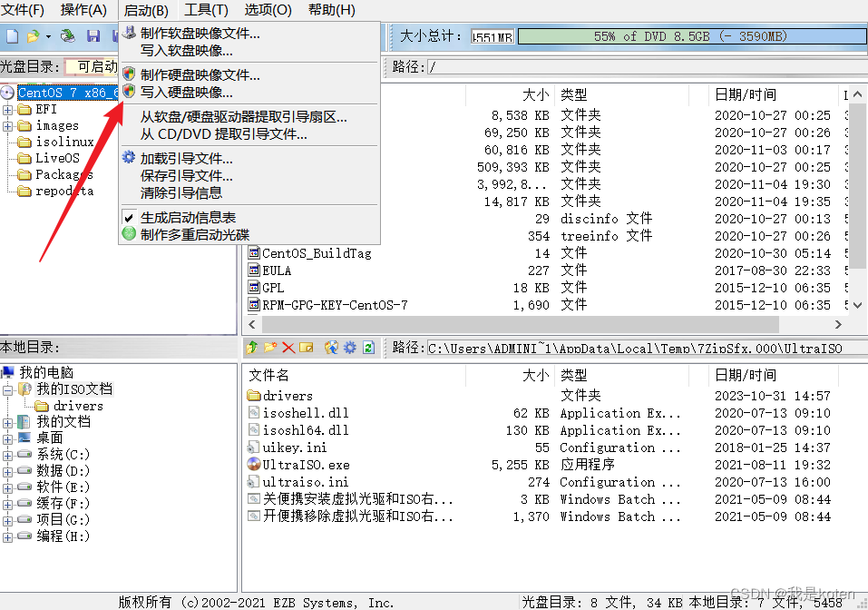Click the ISO list scroll-right arrow

[x=838, y=324]
